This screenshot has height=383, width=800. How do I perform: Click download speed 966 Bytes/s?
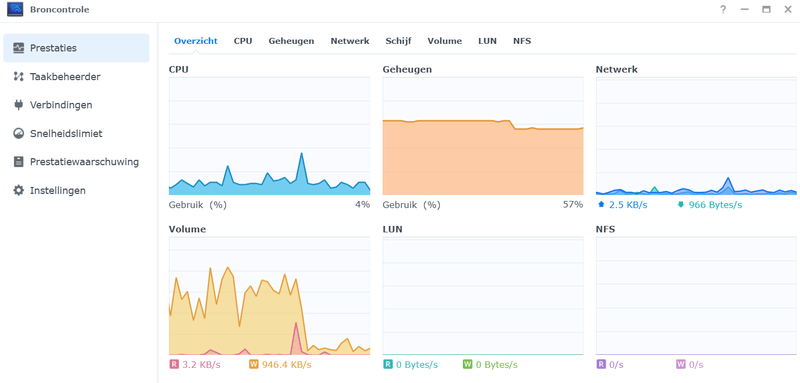[x=715, y=205]
